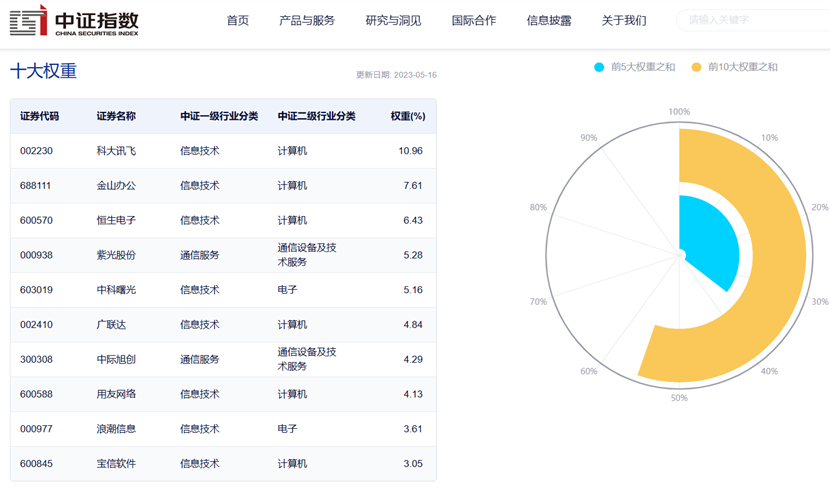Click 信息技术 in the 宝信软件 row

200,464
